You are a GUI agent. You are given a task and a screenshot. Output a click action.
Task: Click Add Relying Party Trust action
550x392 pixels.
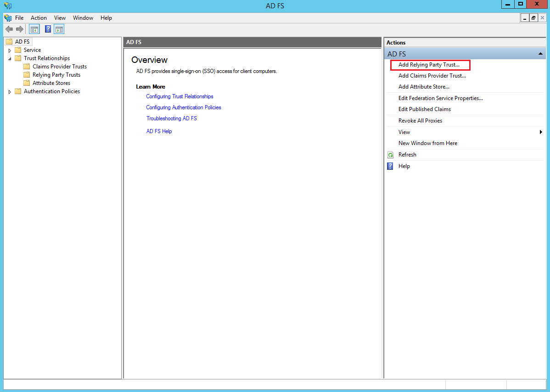point(429,65)
